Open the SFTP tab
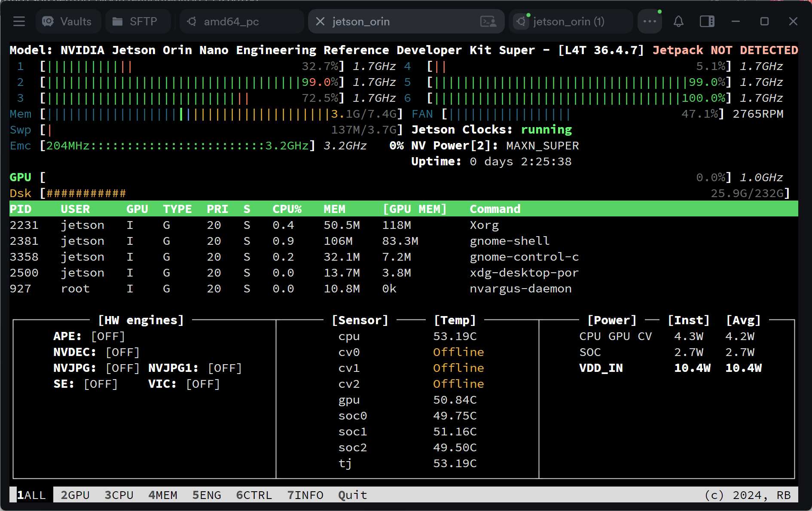 pos(137,21)
